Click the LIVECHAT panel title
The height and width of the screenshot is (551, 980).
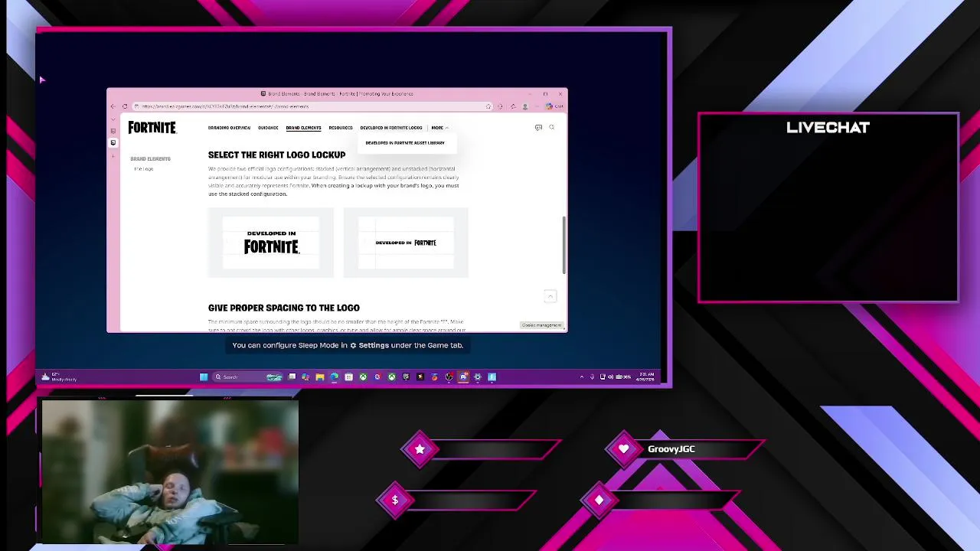pyautogui.click(x=828, y=128)
